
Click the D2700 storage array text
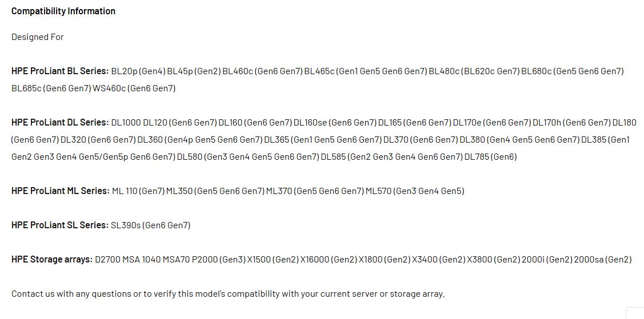(107, 260)
